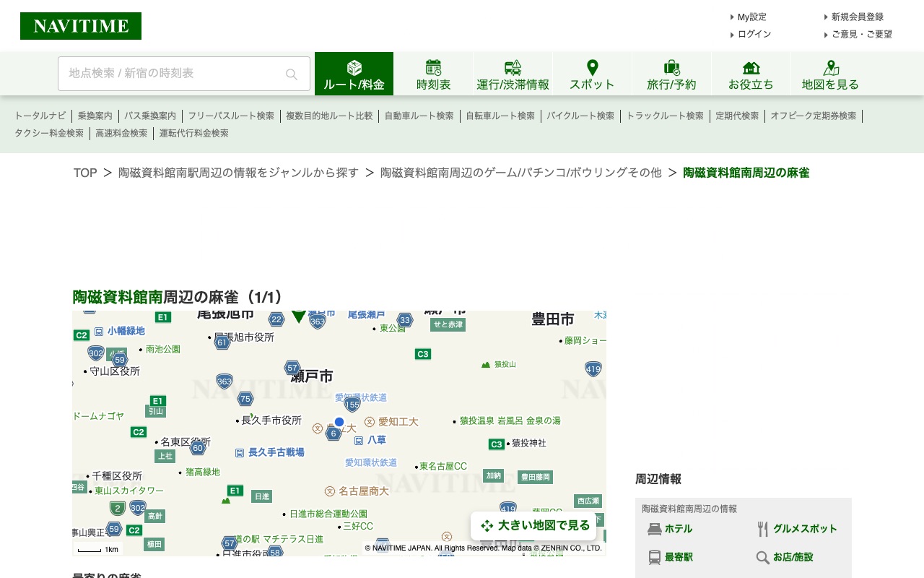
Task: Go to TOP breadcrumb link
Action: click(85, 173)
